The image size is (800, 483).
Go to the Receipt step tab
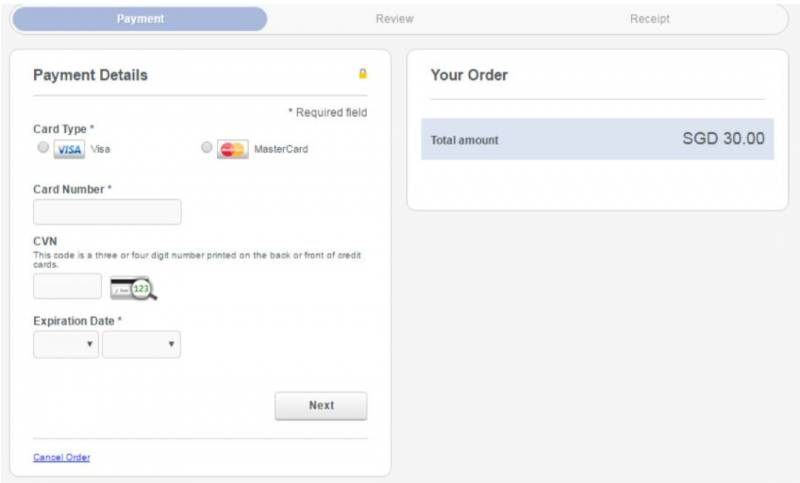tap(650, 19)
